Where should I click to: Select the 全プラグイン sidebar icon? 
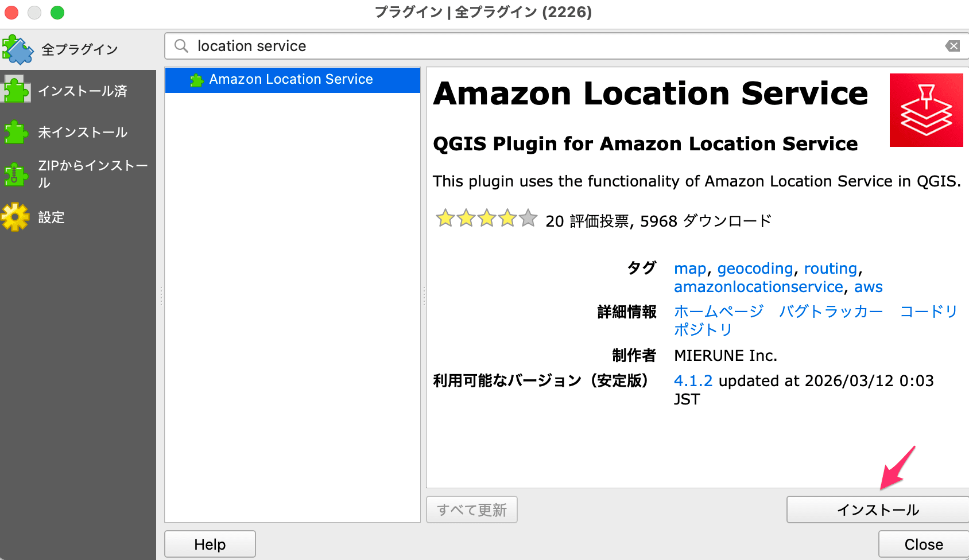tap(18, 49)
